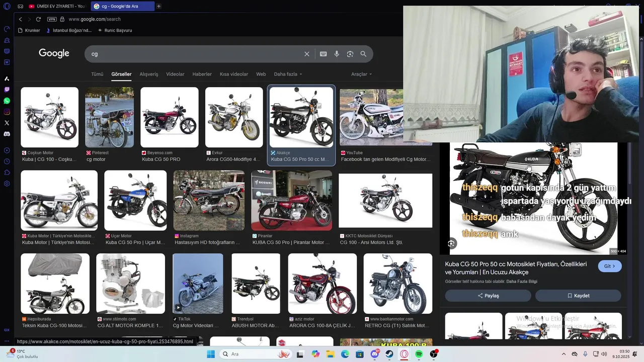The width and height of the screenshot is (644, 362).
Task: Reload the page with the refresh icon
Action: (x=38, y=19)
